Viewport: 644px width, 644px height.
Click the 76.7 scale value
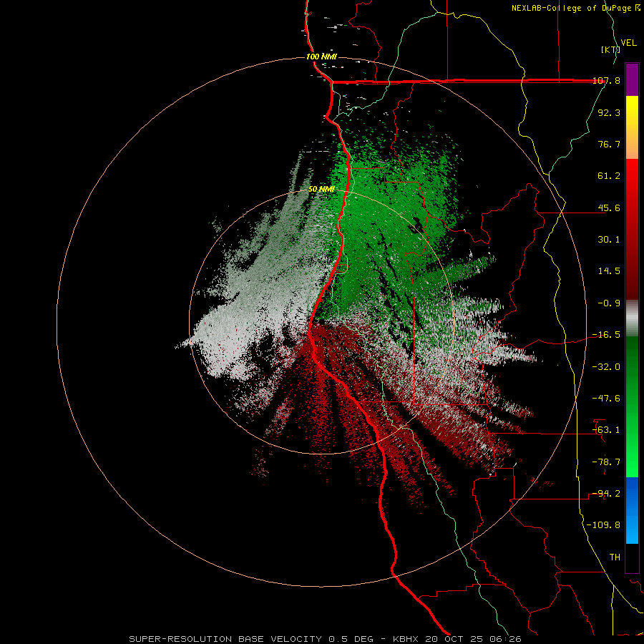coord(609,144)
